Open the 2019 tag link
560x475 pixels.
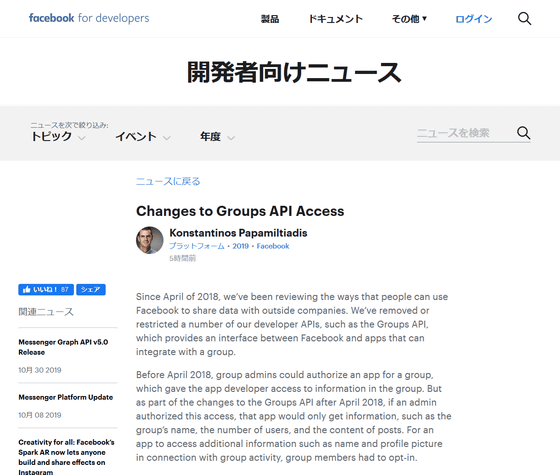coord(240,246)
